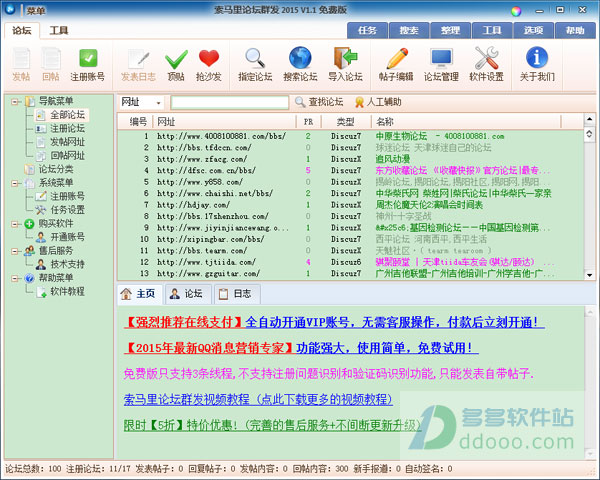Open 开通账号 under 购买软件
Image resolution: width=600 pixels, height=480 pixels.
tap(61, 237)
